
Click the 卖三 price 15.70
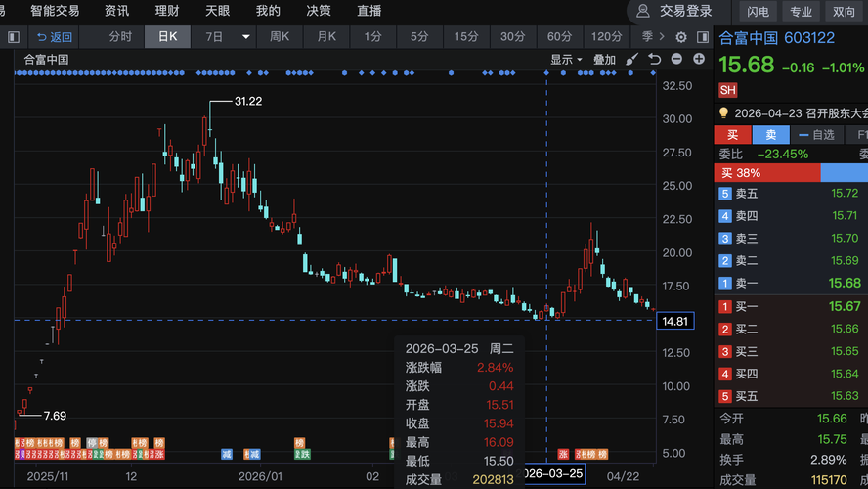click(845, 238)
